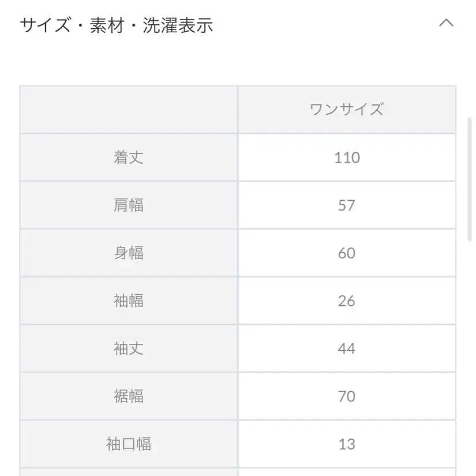Select the value 57 for 肩幅
Screen dimensions: 476x476
coord(346,205)
